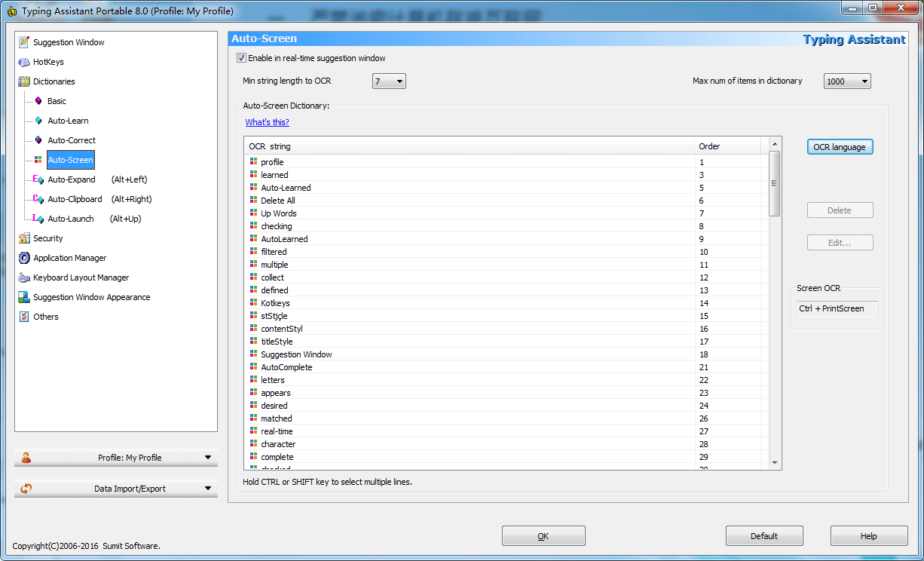924x561 pixels.
Task: Toggle Enable in real-time suggestion window
Action: pyautogui.click(x=241, y=58)
